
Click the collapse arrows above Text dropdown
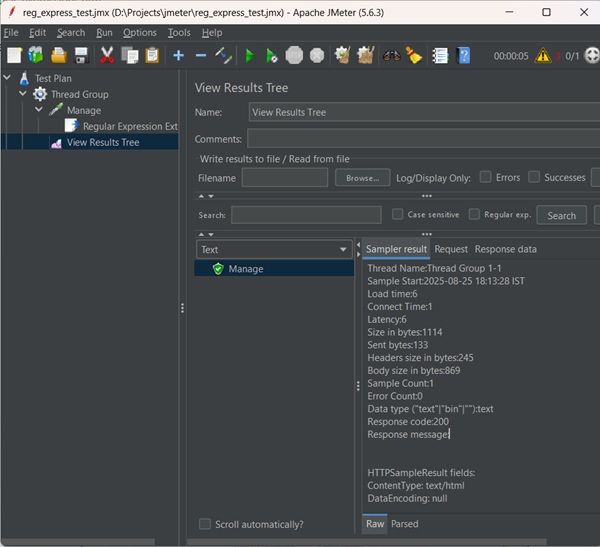(x=206, y=234)
